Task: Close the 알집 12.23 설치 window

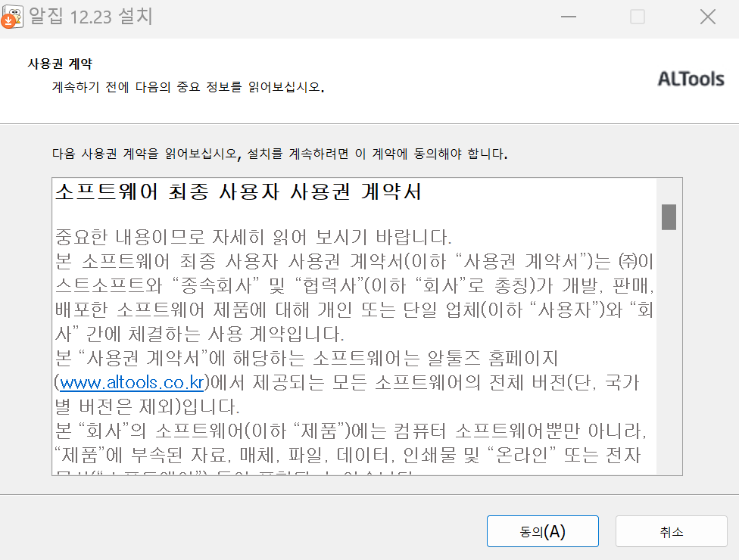Action: (707, 17)
